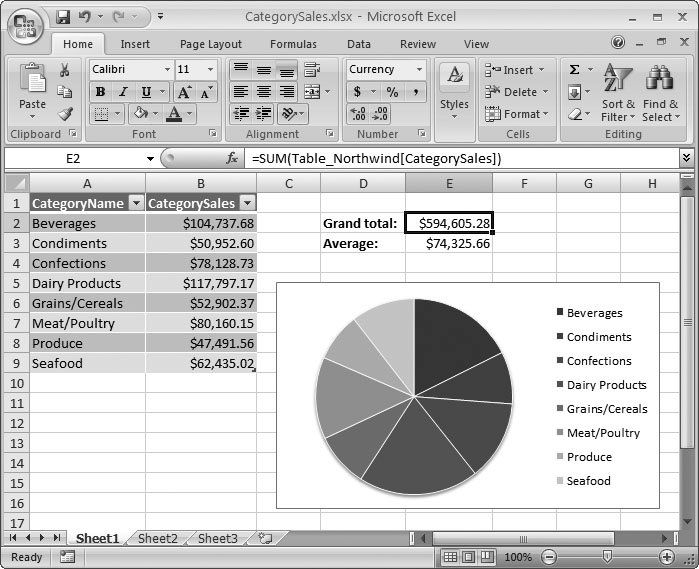This screenshot has width=699, height=569.
Task: Click the zoom slider handle
Action: (x=606, y=557)
